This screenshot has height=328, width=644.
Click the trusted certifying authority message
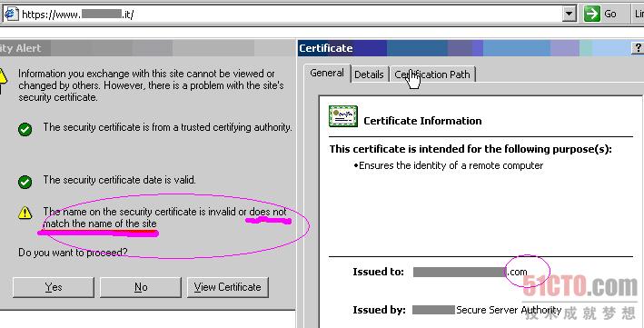[167, 127]
